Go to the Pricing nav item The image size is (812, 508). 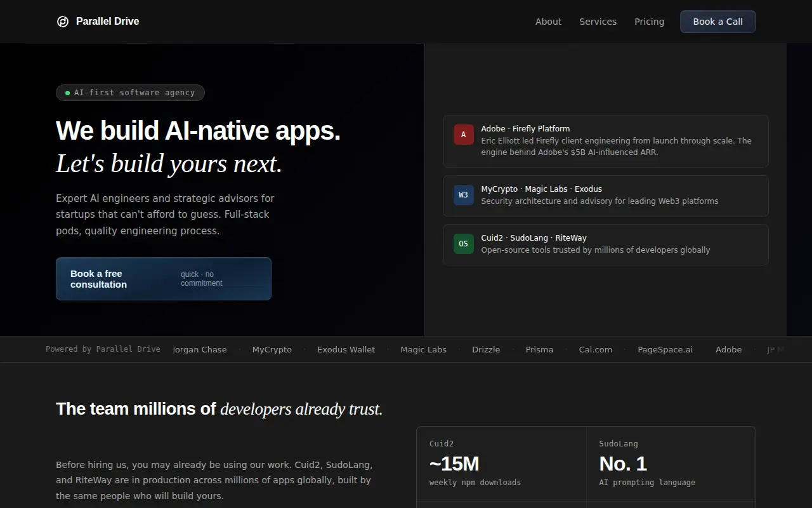click(x=649, y=22)
